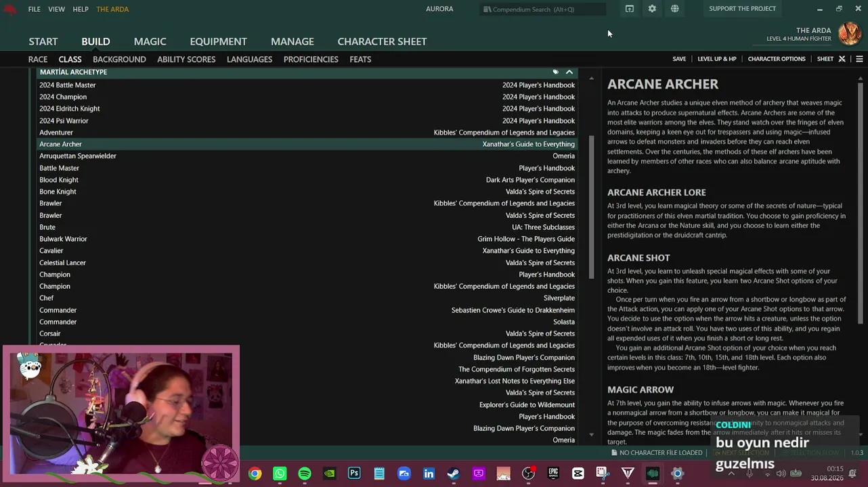Click the globe icon in title bar
Image resolution: width=868 pixels, height=487 pixels.
(x=675, y=9)
